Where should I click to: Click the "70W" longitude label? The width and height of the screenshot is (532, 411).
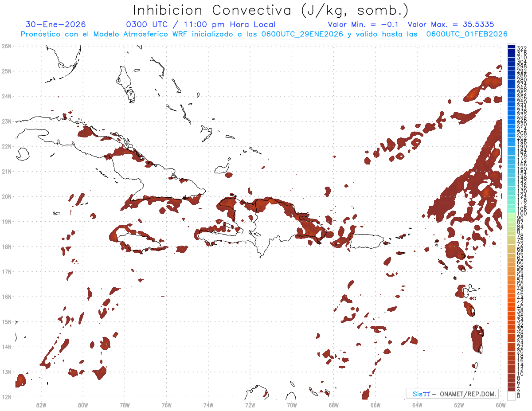pos(292,405)
